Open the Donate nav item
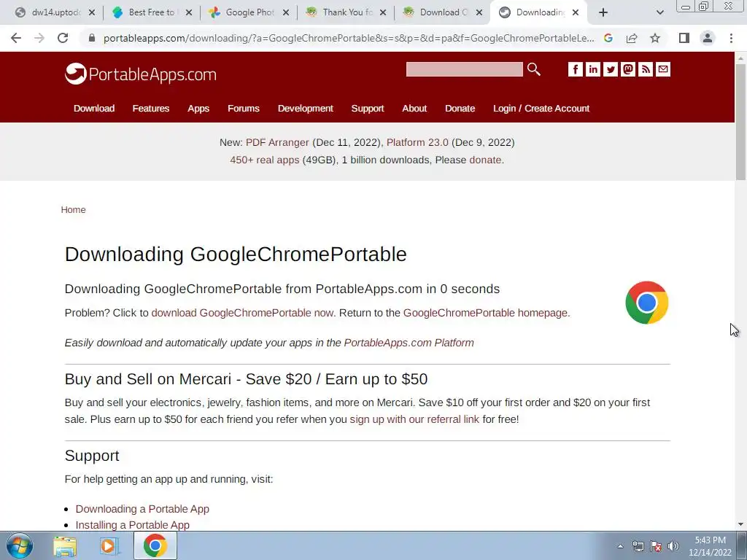This screenshot has width=747, height=560. pos(460,108)
